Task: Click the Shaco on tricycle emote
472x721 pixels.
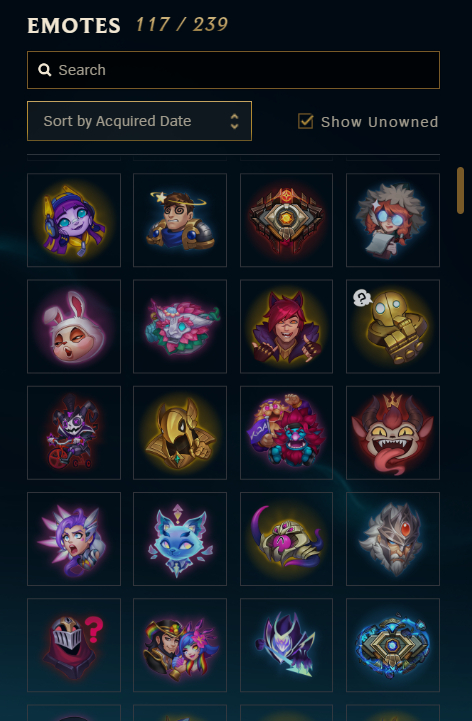Action: coord(74,432)
